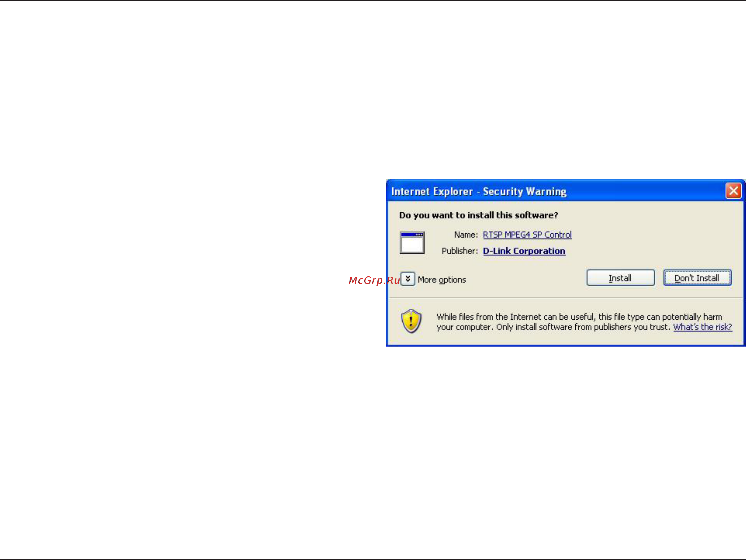Viewport: 746px width, 560px height.
Task: Click the 'Publisher:' label
Action: (460, 251)
